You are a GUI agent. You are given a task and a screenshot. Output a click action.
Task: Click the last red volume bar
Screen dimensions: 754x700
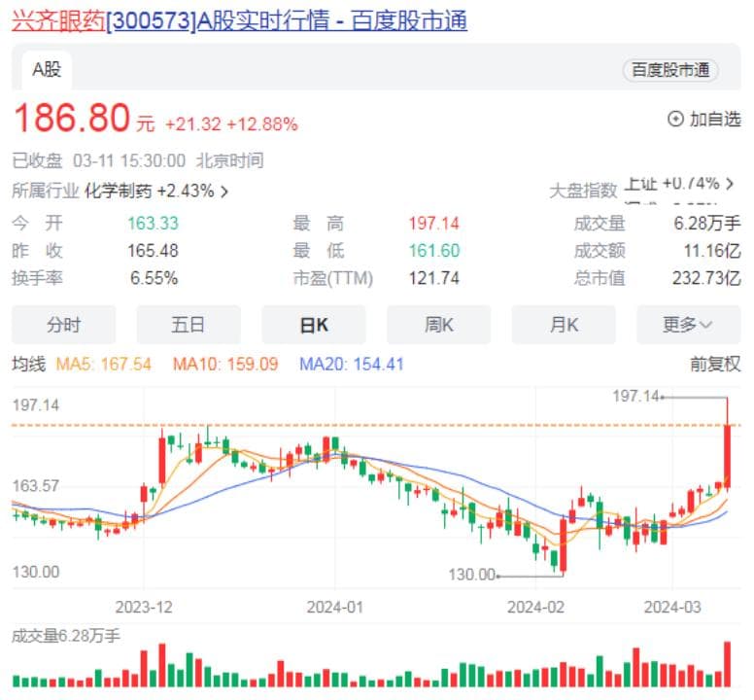tap(727, 664)
